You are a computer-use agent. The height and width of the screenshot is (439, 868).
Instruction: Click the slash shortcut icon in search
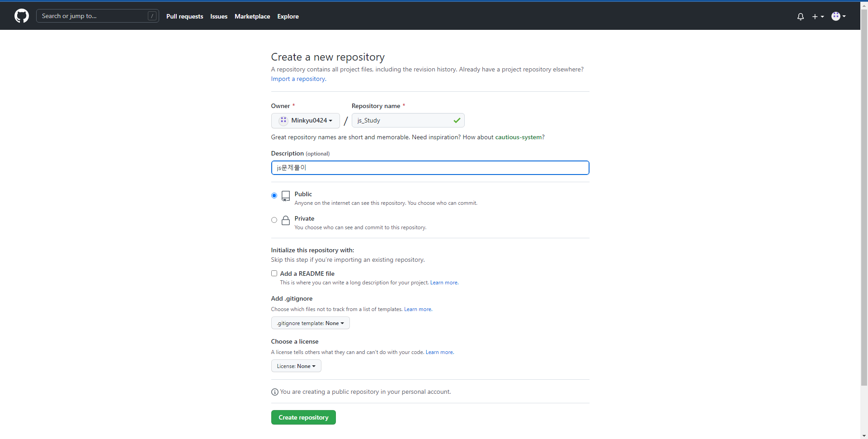[x=152, y=16]
